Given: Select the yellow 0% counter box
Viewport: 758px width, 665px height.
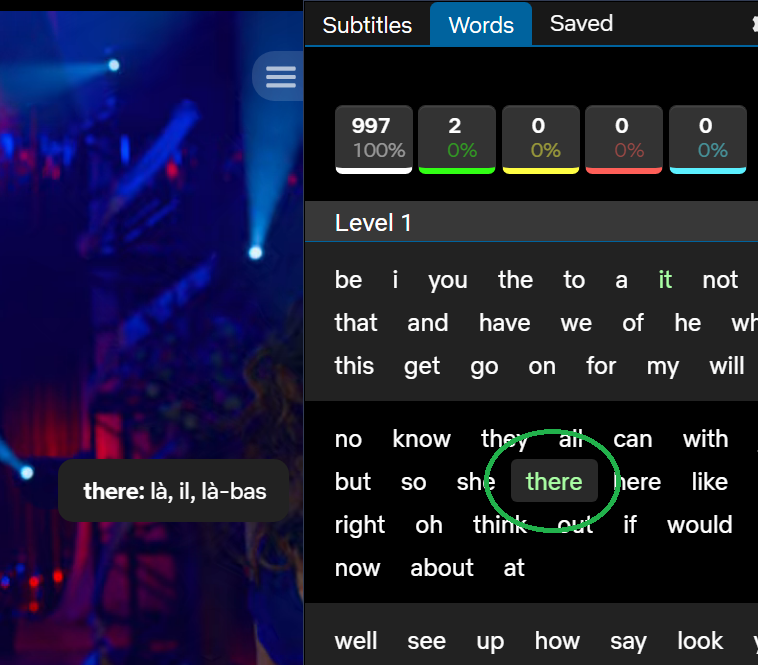Looking at the screenshot, I should (540, 138).
